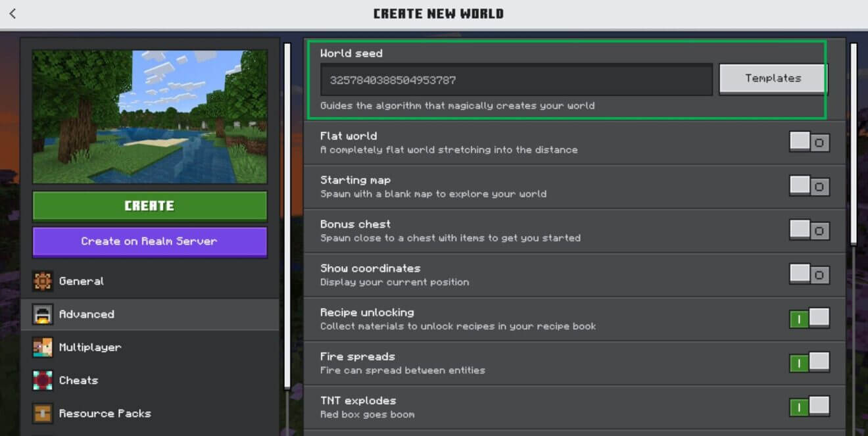The height and width of the screenshot is (436, 868).
Task: Click the 'Flat world' label text
Action: (x=349, y=136)
